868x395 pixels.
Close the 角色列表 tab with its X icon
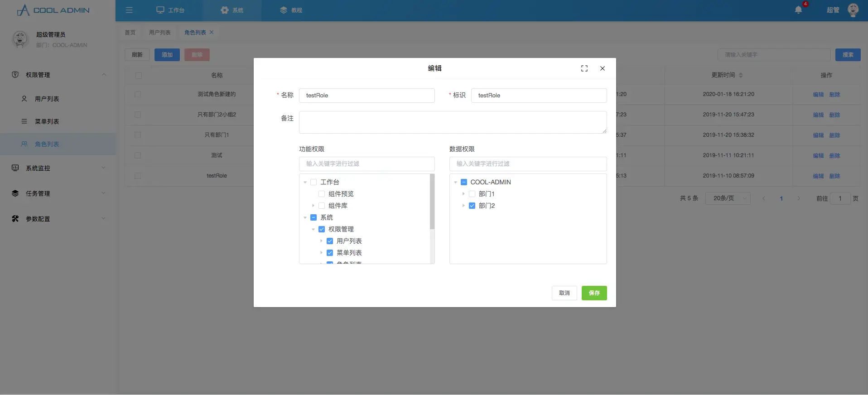(212, 32)
